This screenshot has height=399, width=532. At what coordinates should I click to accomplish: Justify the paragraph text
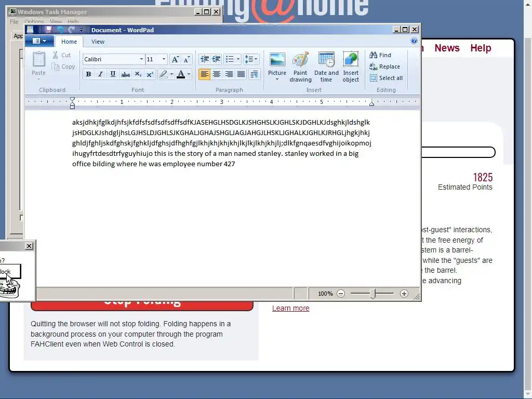click(x=241, y=74)
